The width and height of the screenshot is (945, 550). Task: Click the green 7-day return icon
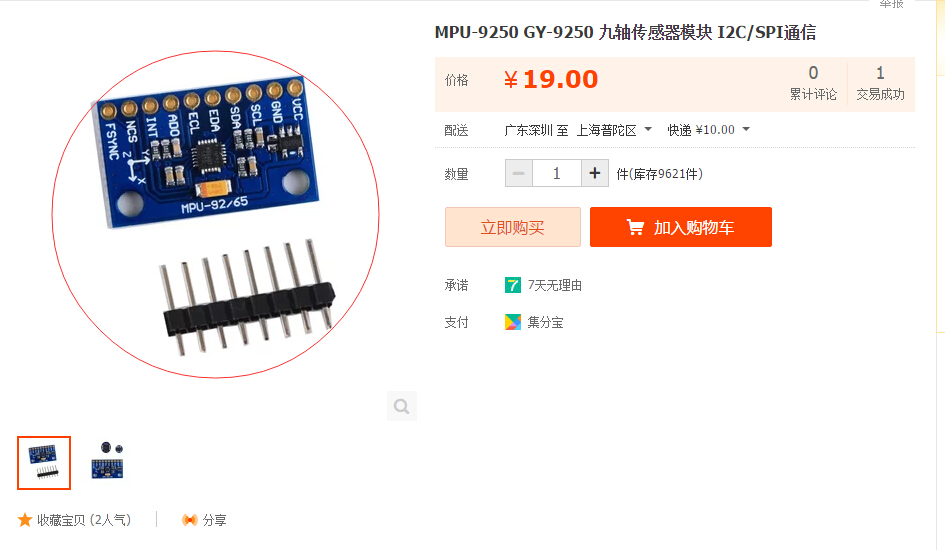point(513,285)
